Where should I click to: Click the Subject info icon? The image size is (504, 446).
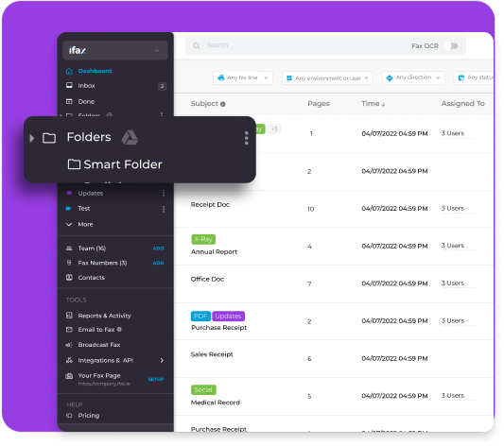(223, 104)
